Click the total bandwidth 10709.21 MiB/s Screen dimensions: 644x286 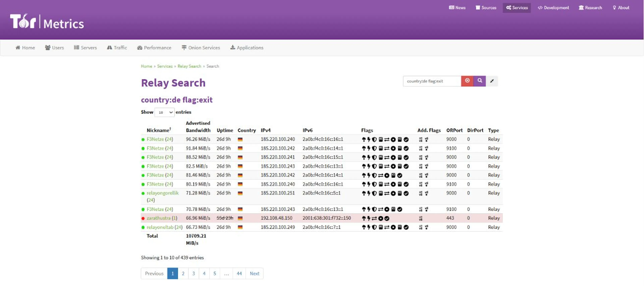click(196, 240)
